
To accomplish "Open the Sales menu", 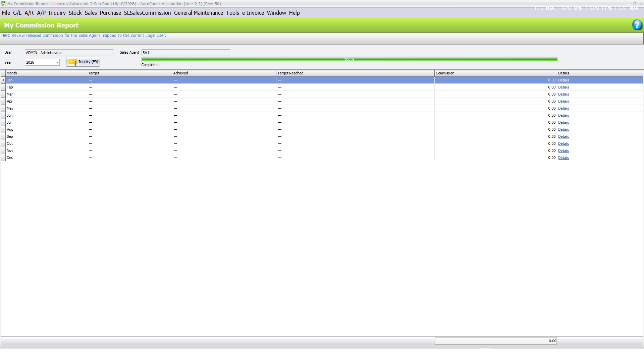I will tap(91, 13).
